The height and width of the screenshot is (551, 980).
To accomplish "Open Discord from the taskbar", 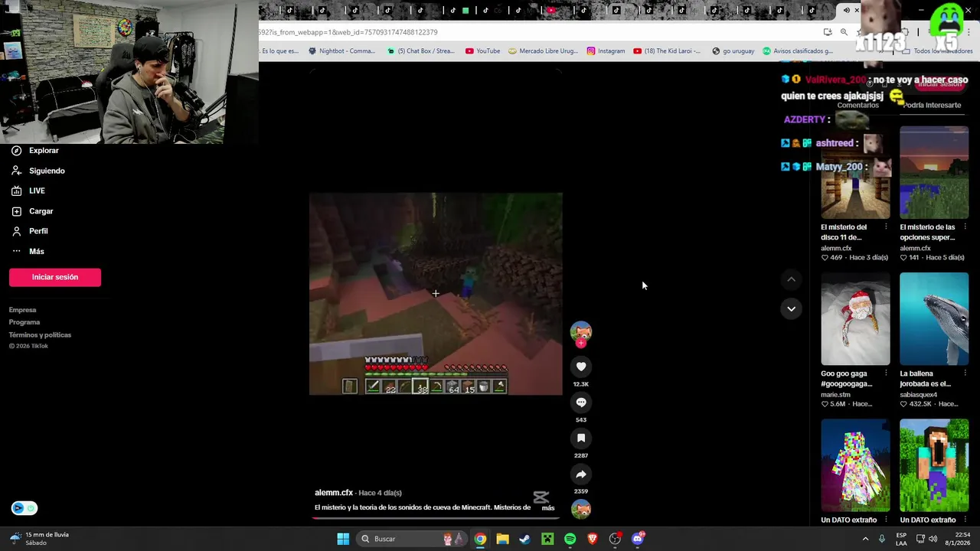I will coord(638,539).
